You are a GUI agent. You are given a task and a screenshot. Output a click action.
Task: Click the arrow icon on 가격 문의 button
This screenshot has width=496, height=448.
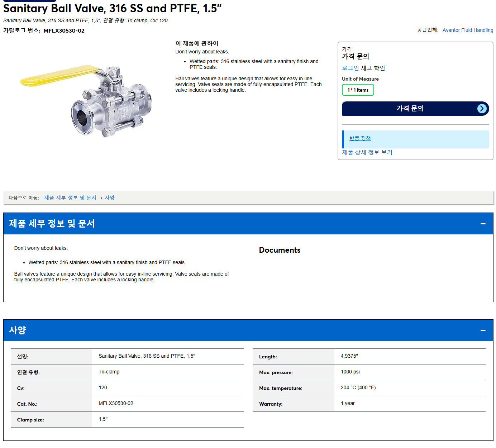[x=482, y=109]
